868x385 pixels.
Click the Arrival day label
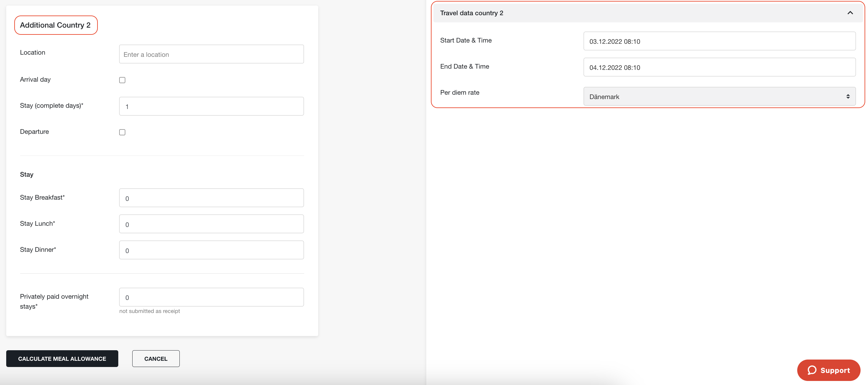click(35, 79)
